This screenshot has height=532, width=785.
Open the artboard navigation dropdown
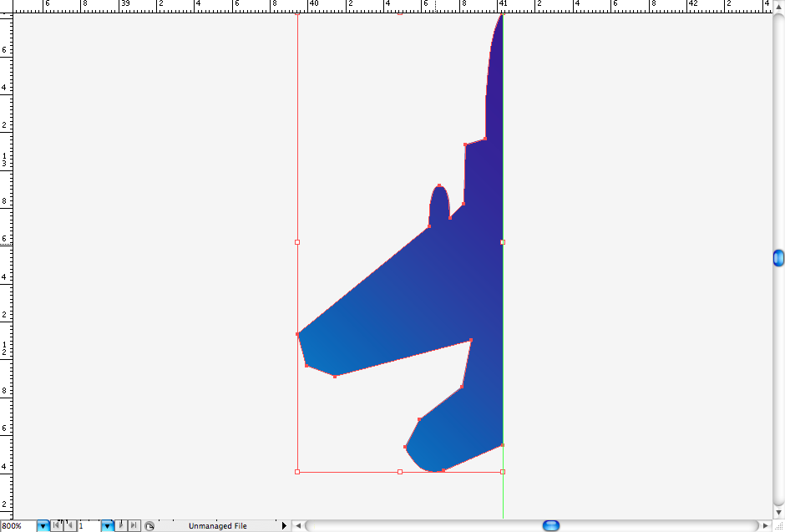coord(107,526)
